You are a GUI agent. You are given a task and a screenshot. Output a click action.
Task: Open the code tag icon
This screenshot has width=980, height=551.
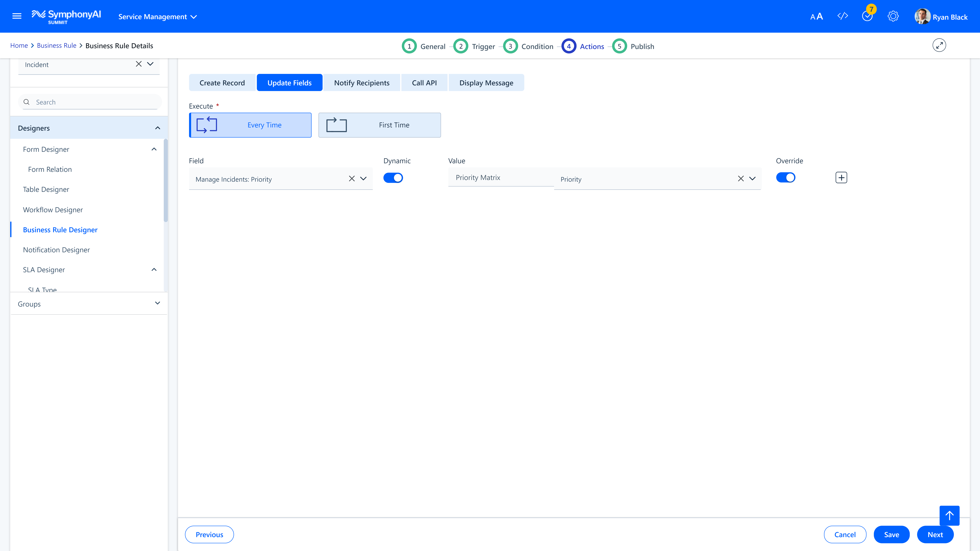pos(843,16)
